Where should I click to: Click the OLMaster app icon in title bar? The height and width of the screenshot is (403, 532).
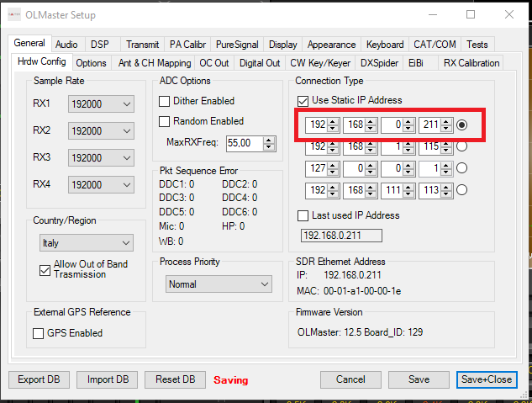point(14,14)
